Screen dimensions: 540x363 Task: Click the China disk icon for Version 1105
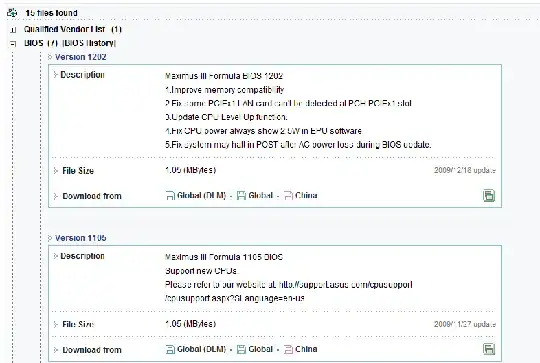pyautogui.click(x=289, y=349)
